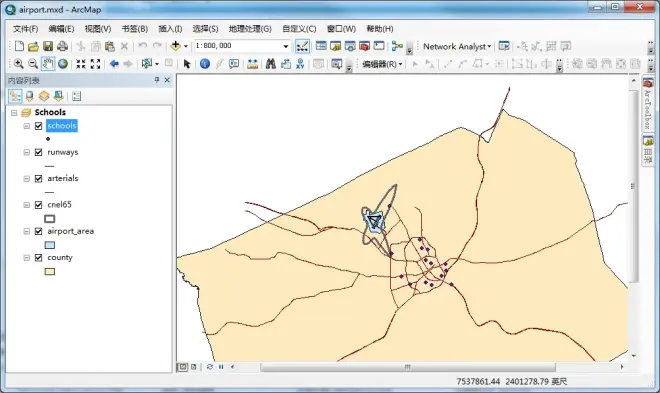Click the map refresh button
The height and width of the screenshot is (393, 660).
(210, 367)
